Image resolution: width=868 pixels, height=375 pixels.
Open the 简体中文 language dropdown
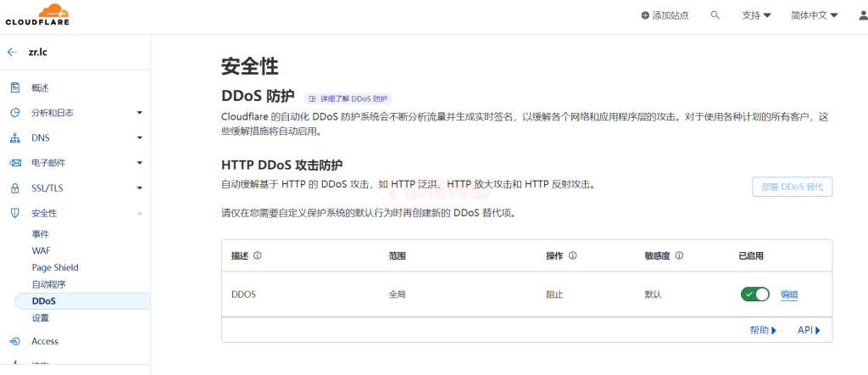(x=815, y=15)
